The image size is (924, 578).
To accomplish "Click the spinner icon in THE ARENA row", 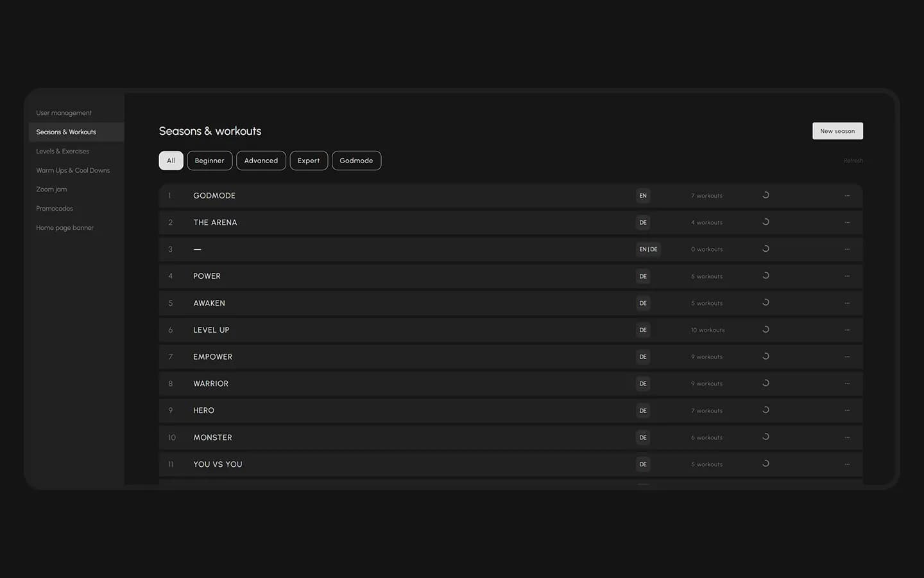I will 766,222.
